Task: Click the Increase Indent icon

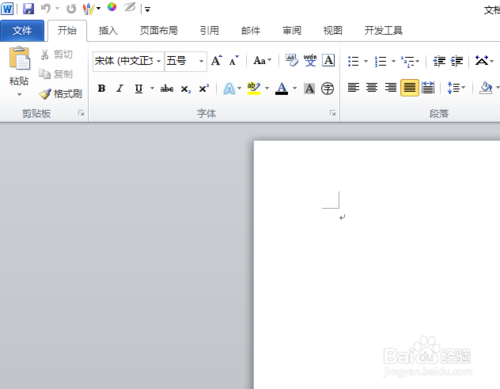Action: tap(457, 61)
